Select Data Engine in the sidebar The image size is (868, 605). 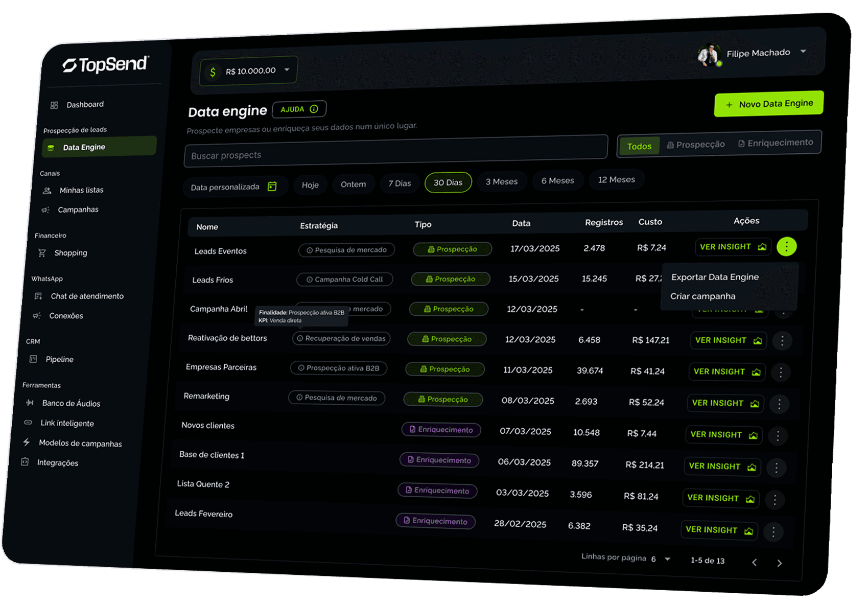tap(100, 147)
